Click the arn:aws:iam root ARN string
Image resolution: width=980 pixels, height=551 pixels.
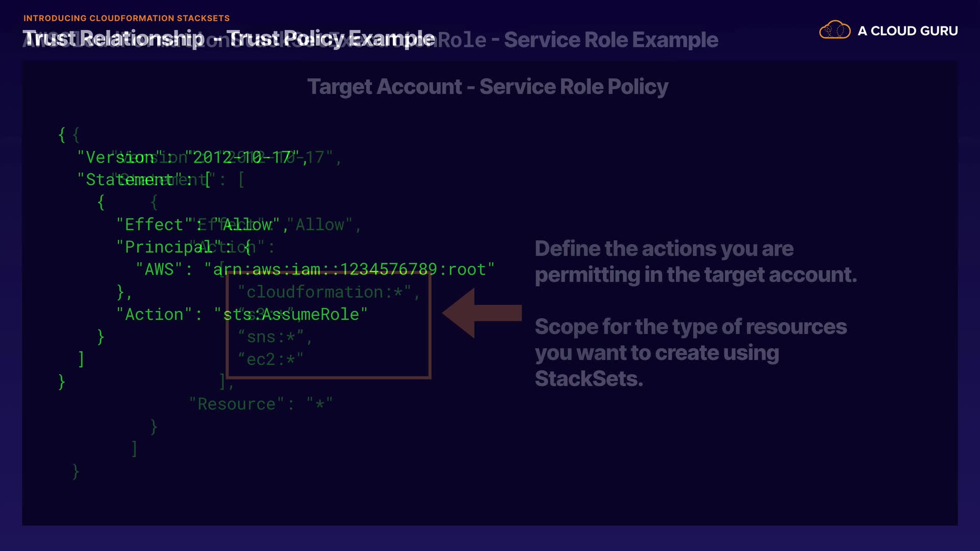pyautogui.click(x=349, y=269)
